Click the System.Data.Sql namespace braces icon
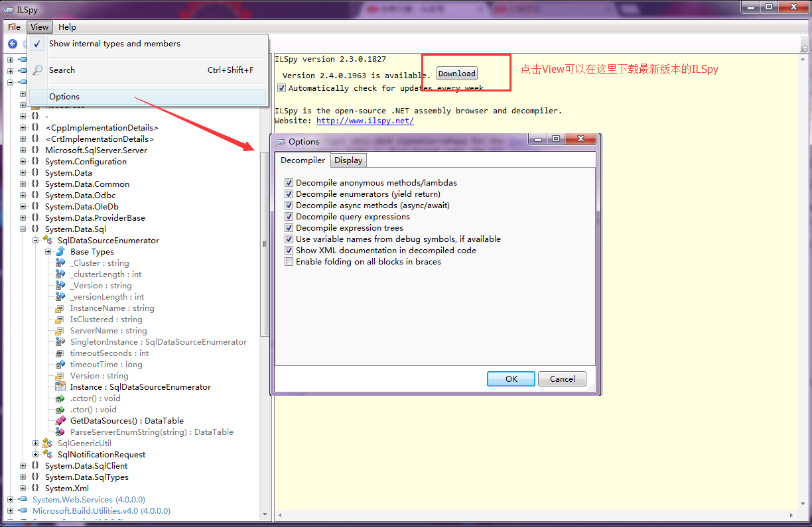Screen dimensions: 812x527 click(35, 229)
